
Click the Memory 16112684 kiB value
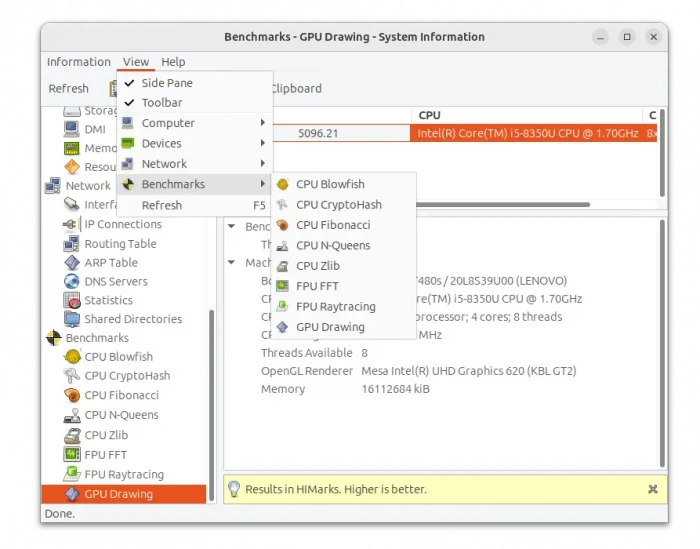pos(396,389)
